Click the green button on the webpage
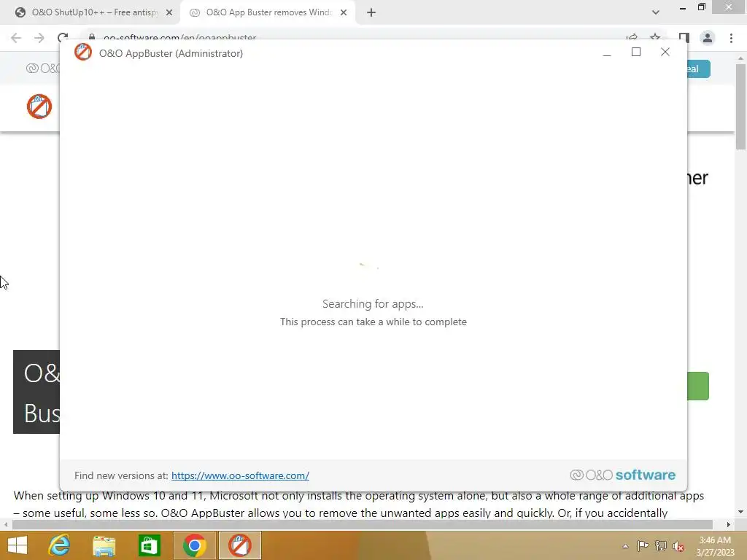Screen dimensions: 747x560 (698, 386)
